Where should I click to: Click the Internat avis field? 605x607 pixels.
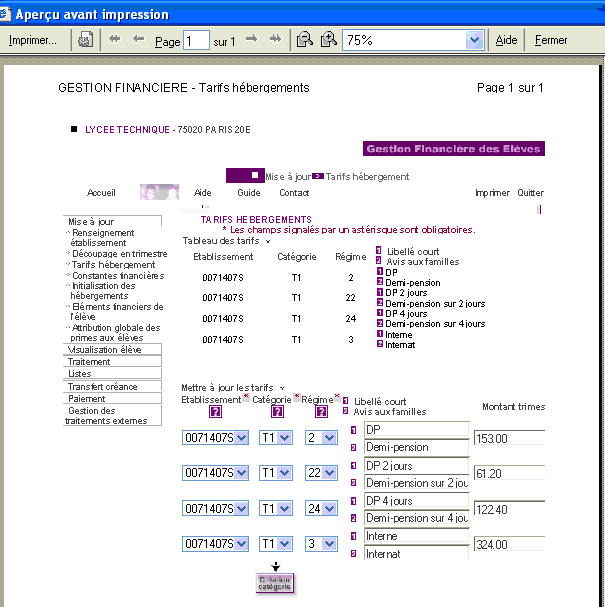coord(416,554)
